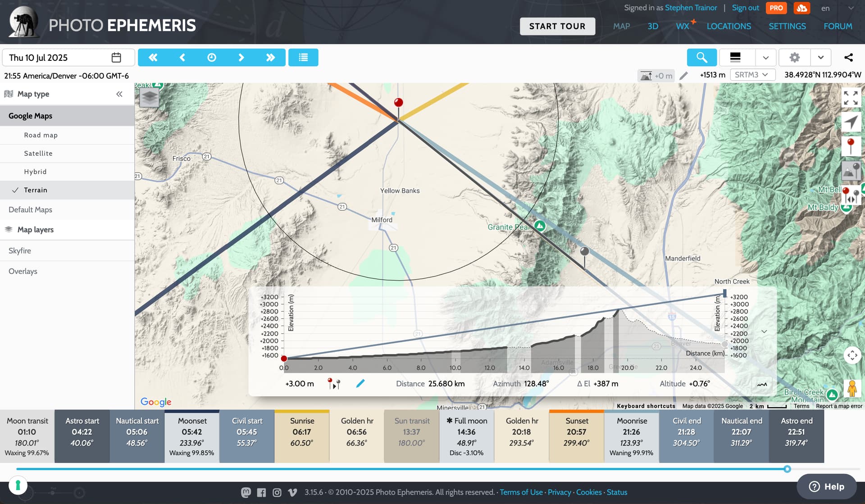Open the events list icon
This screenshot has height=504, width=865.
click(x=303, y=57)
